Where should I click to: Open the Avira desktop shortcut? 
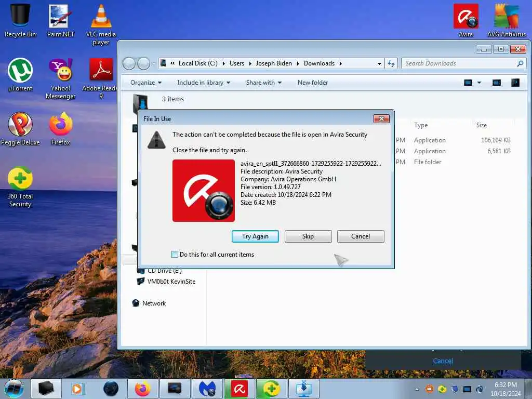[x=465, y=20]
